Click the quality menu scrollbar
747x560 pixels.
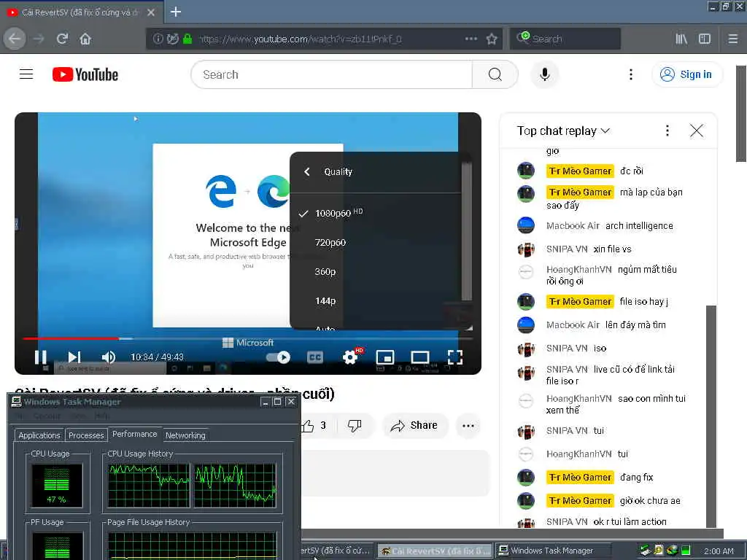point(466,232)
